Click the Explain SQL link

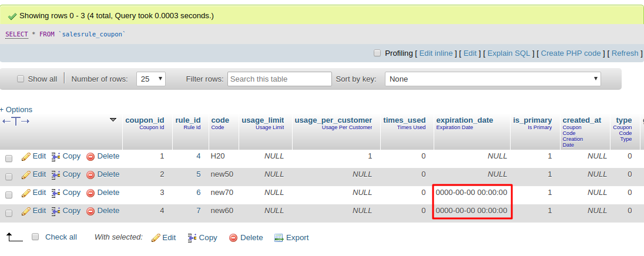[508, 53]
